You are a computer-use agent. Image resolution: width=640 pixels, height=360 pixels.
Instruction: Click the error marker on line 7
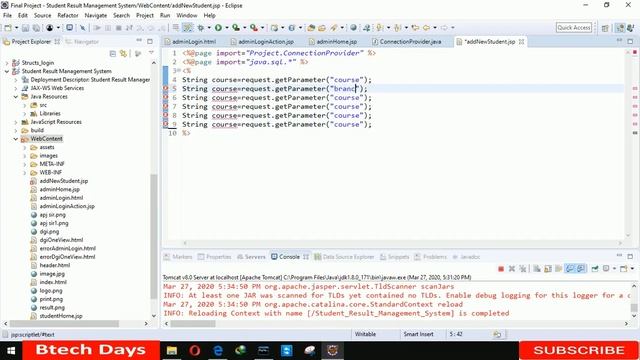(x=166, y=106)
